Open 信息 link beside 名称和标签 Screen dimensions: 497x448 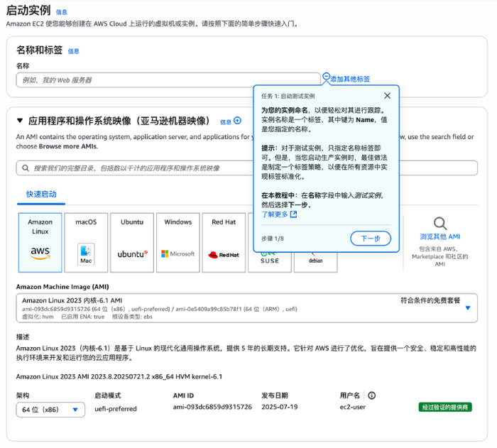point(73,51)
